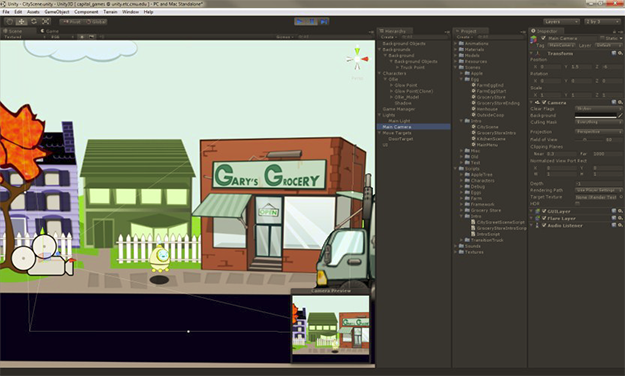The image size is (625, 376).
Task: Click the Field of View slider
Action: point(589,140)
